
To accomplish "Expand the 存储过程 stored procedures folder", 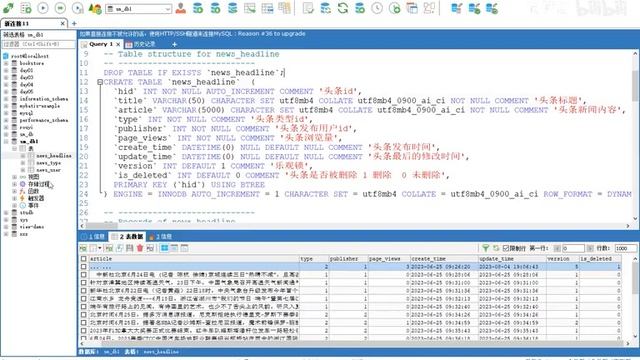I will click(x=15, y=184).
